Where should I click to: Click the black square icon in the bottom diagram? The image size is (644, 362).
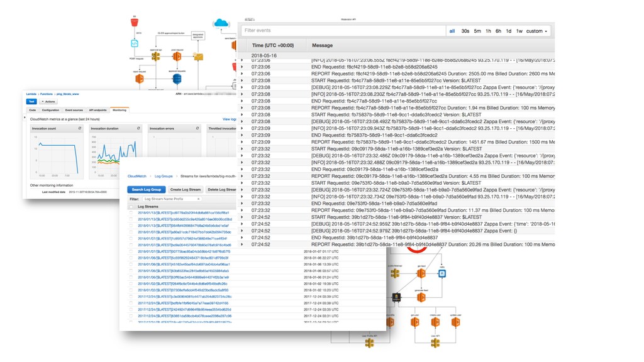click(x=396, y=297)
